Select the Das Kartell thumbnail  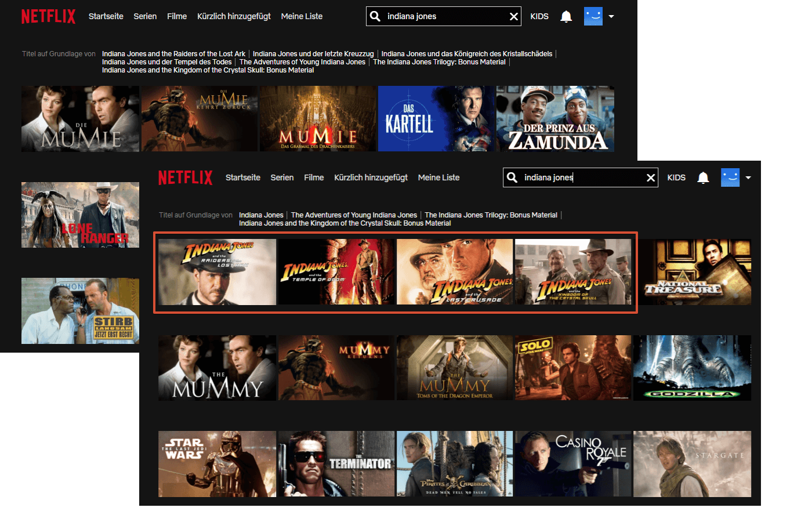[x=436, y=119]
